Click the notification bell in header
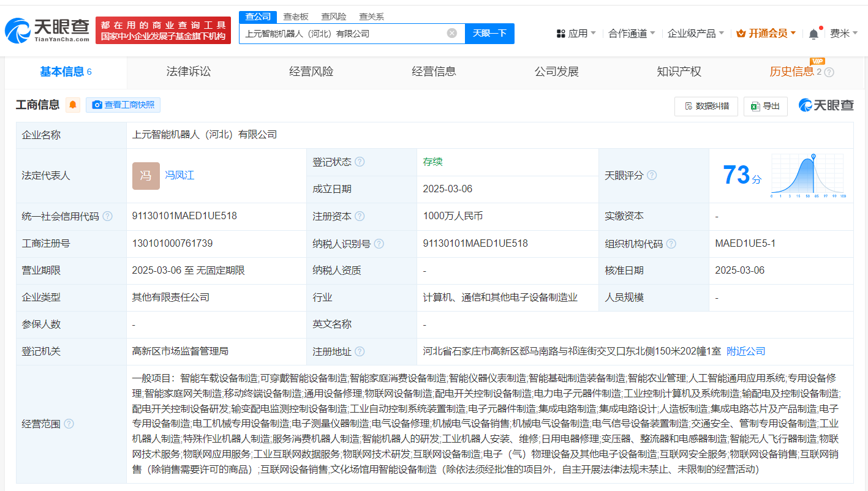868x491 pixels. [813, 34]
